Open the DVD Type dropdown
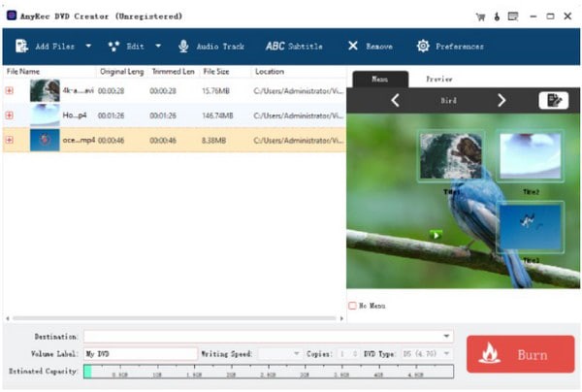The width and height of the screenshot is (582, 392). pos(446,354)
